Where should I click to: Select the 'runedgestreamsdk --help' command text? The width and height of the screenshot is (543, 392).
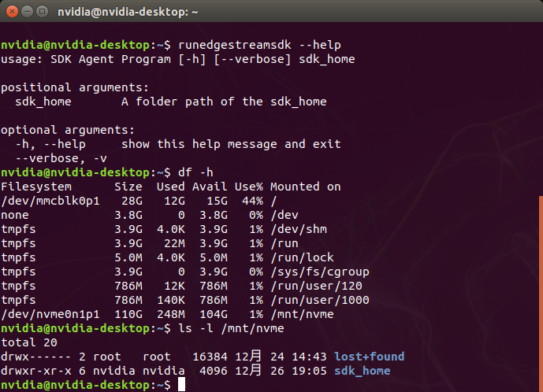click(x=259, y=45)
